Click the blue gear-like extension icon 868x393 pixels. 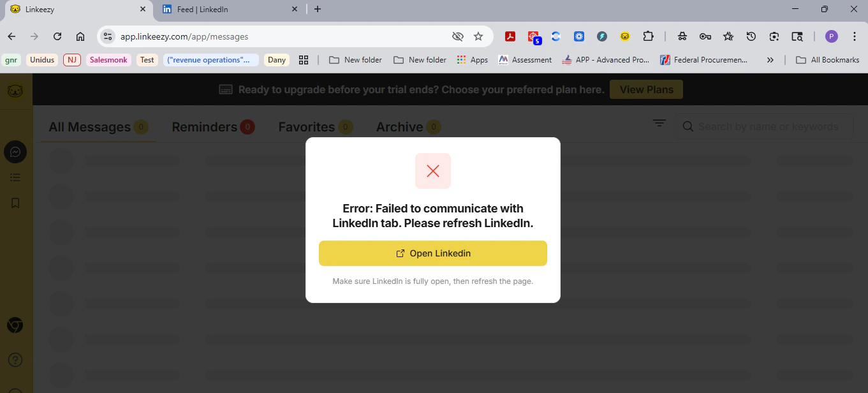pyautogui.click(x=579, y=36)
